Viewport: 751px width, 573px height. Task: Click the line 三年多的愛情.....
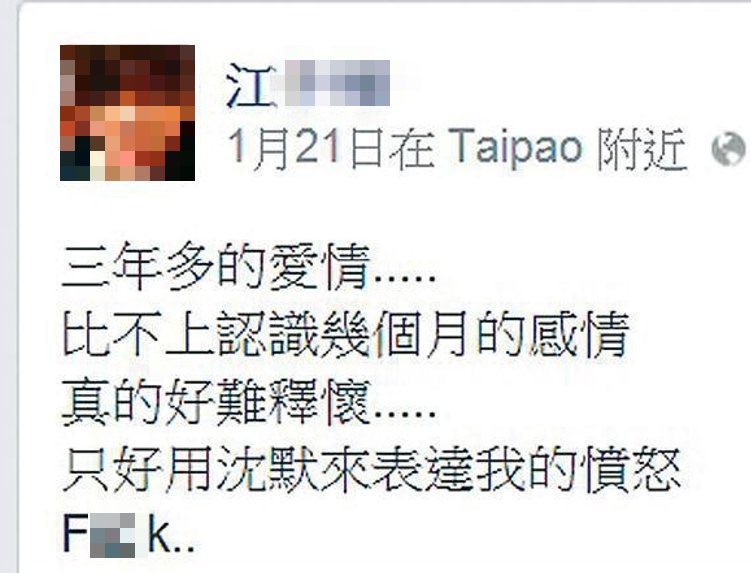tap(249, 266)
